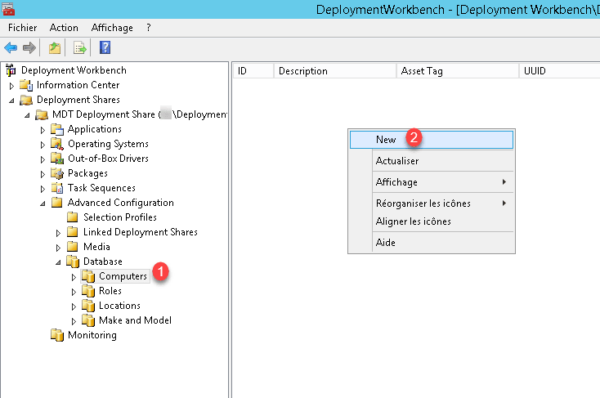Screen dimensions: 600x398
Task: Click the Forward arrow toolbar icon
Action: pyautogui.click(x=29, y=48)
